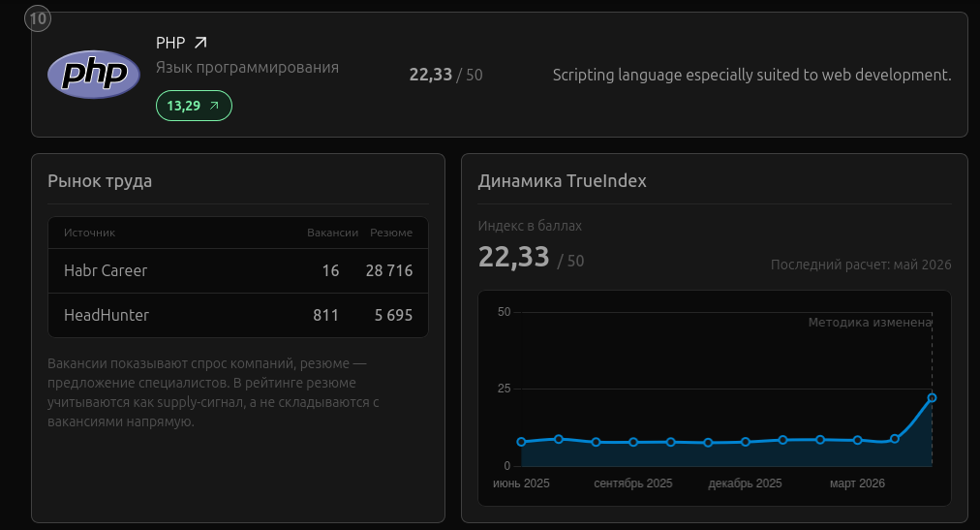Click the chart point above декабрь 2025

click(745, 442)
